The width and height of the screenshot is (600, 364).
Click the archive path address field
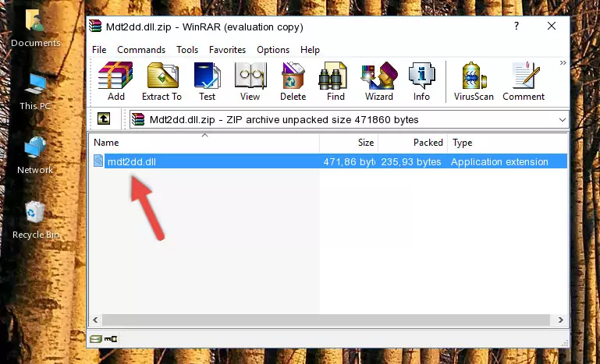349,120
